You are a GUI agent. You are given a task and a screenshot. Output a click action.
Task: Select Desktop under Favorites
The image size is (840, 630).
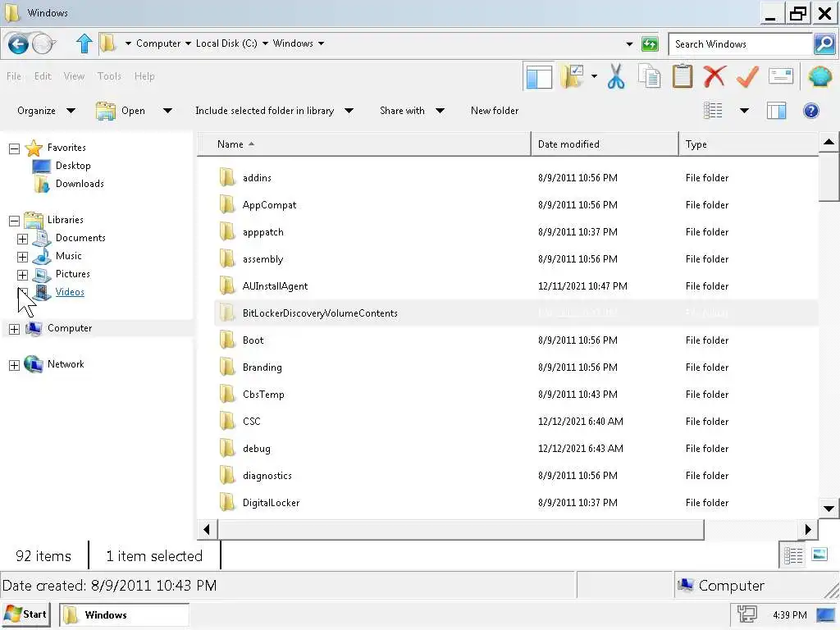(73, 166)
